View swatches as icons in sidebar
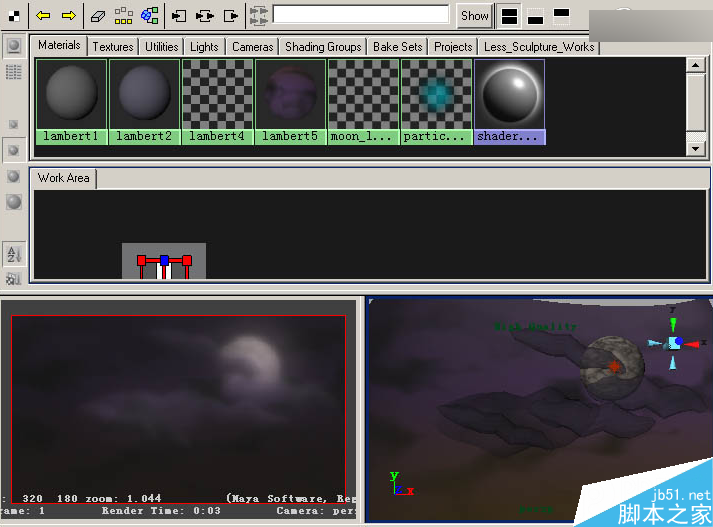The image size is (713, 527). [14, 45]
